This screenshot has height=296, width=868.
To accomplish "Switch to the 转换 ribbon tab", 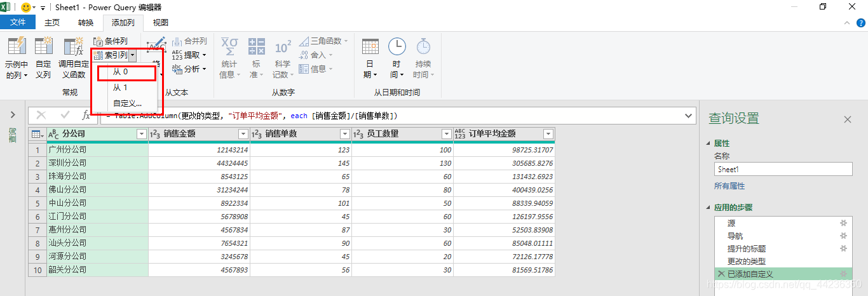I will tap(86, 23).
